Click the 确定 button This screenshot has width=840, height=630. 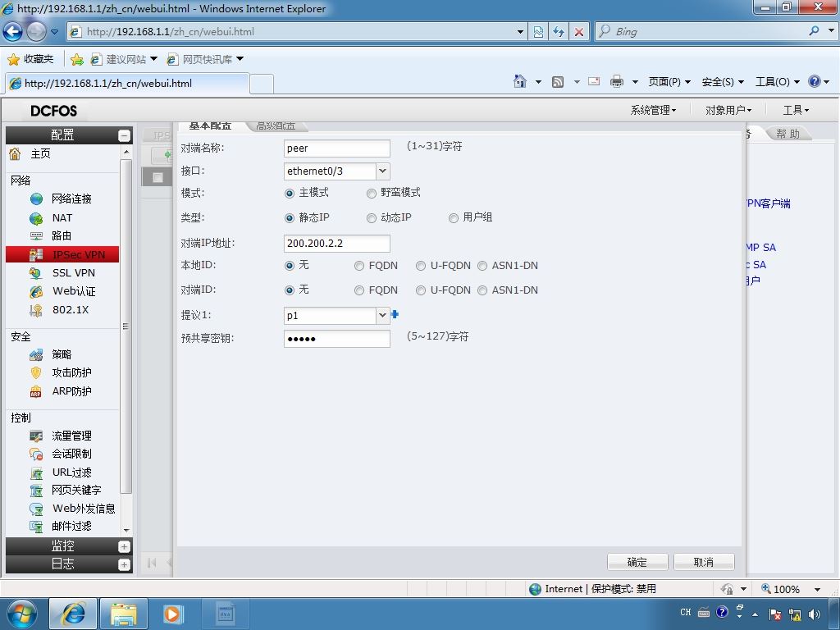(637, 562)
